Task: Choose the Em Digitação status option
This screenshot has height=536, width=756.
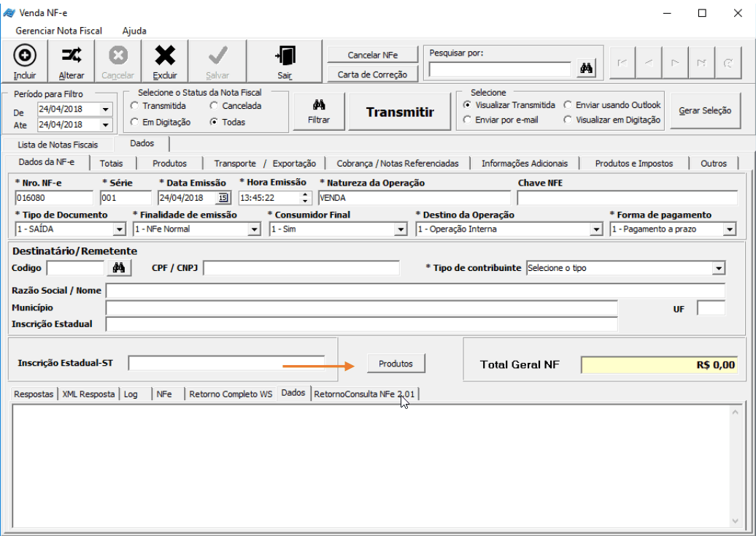Action: tap(134, 122)
